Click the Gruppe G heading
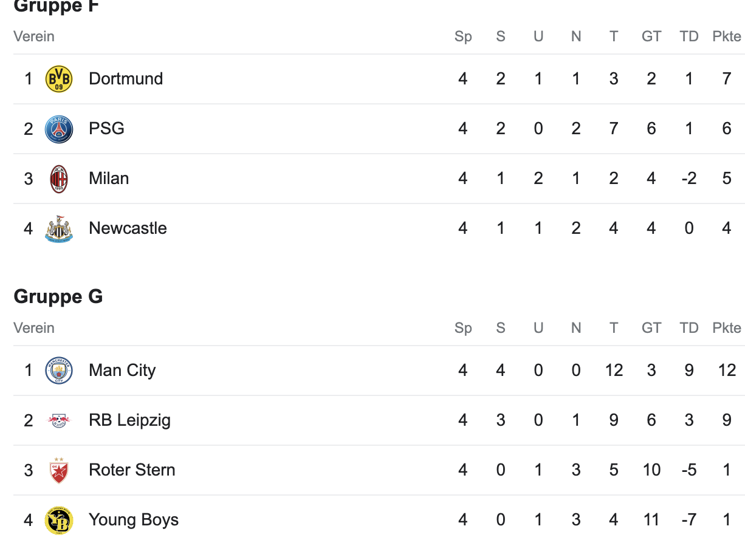Image resolution: width=745 pixels, height=560 pixels. click(x=58, y=296)
